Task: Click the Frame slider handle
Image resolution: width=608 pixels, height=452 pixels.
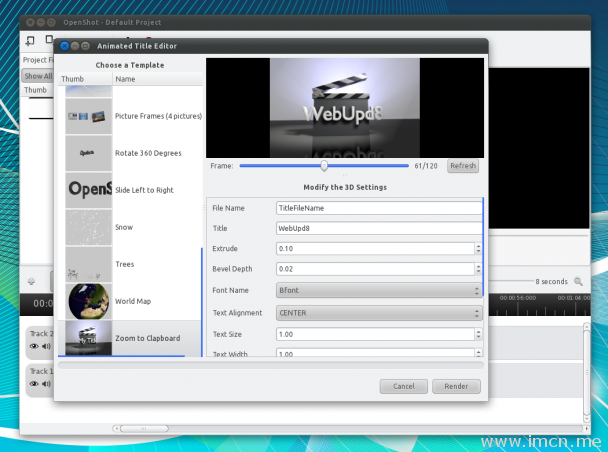Action: pyautogui.click(x=324, y=166)
